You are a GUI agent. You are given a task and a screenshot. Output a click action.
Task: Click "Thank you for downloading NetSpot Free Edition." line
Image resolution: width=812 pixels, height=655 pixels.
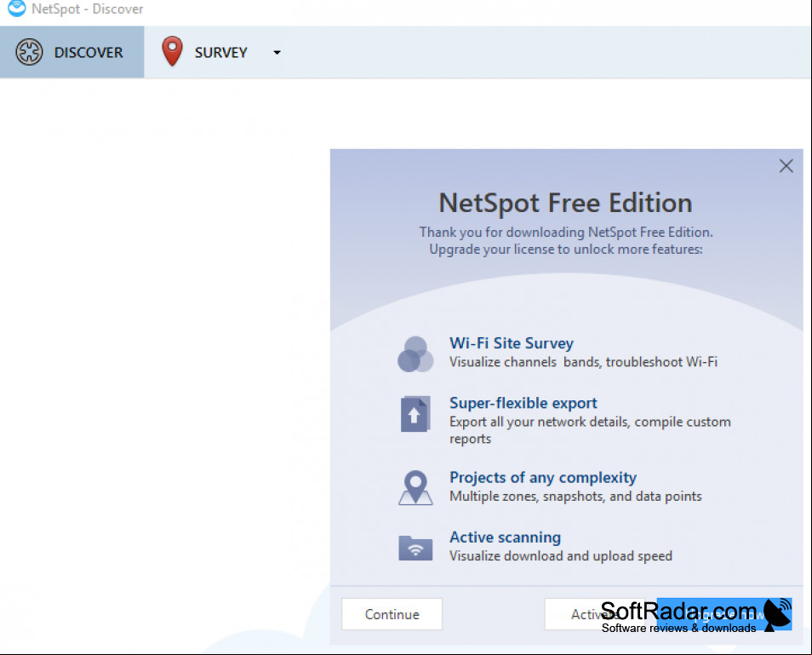click(566, 233)
